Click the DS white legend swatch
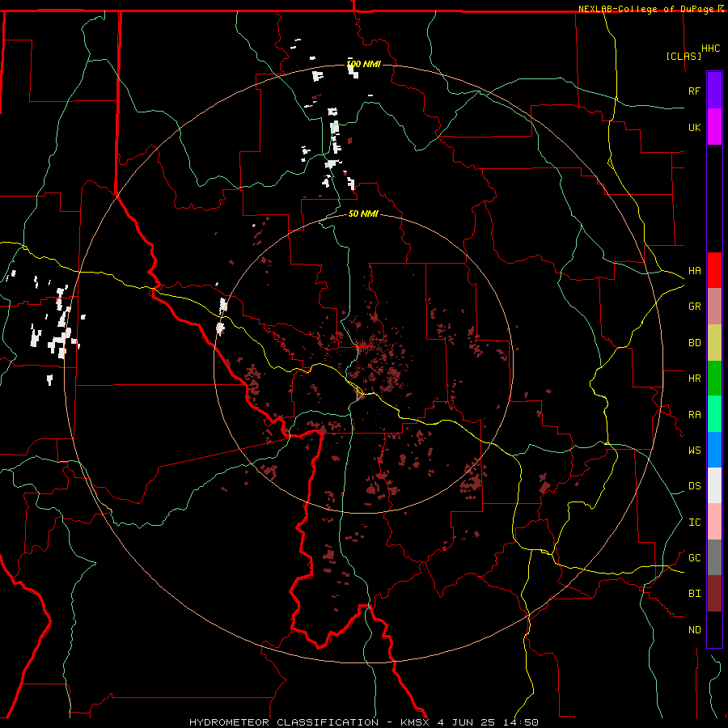 point(714,485)
